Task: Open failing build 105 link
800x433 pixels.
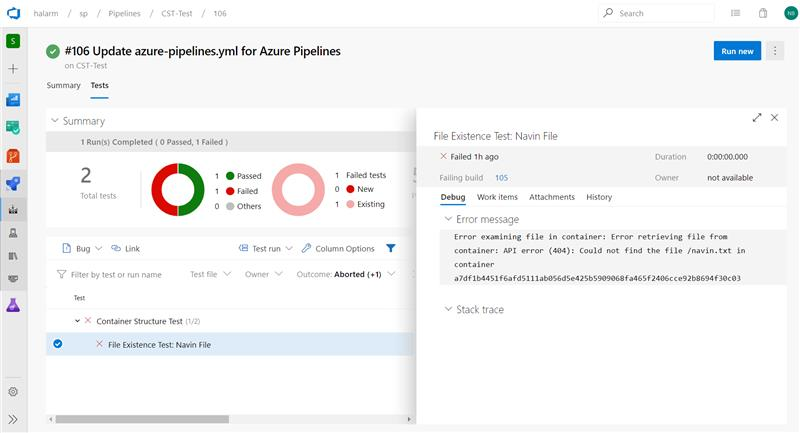Action: coord(501,177)
